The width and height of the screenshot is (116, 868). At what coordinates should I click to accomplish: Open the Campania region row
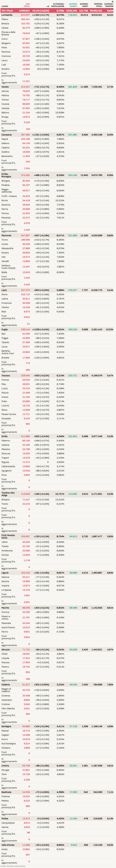click(x=6, y=135)
